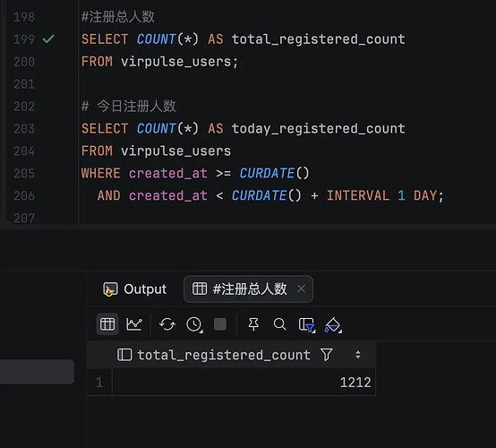Close the #注册总人数 result tab

tap(302, 289)
